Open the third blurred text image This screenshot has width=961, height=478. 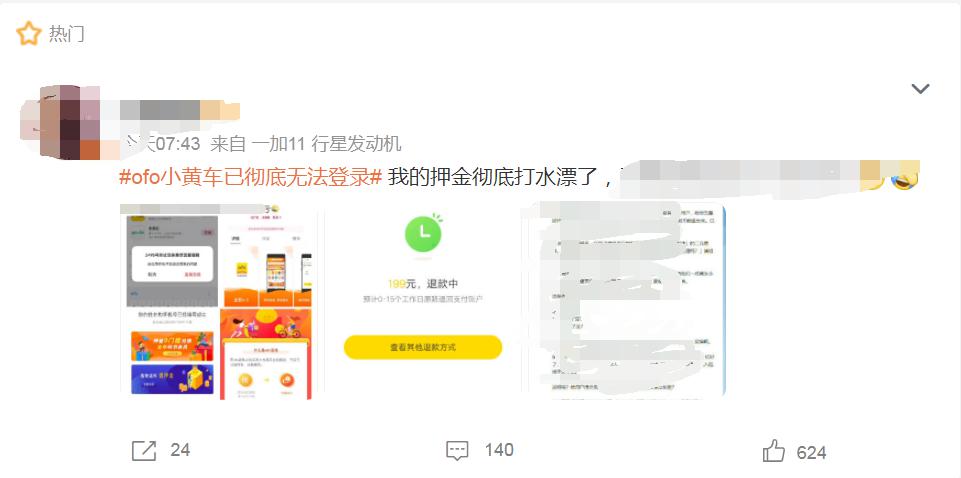625,302
